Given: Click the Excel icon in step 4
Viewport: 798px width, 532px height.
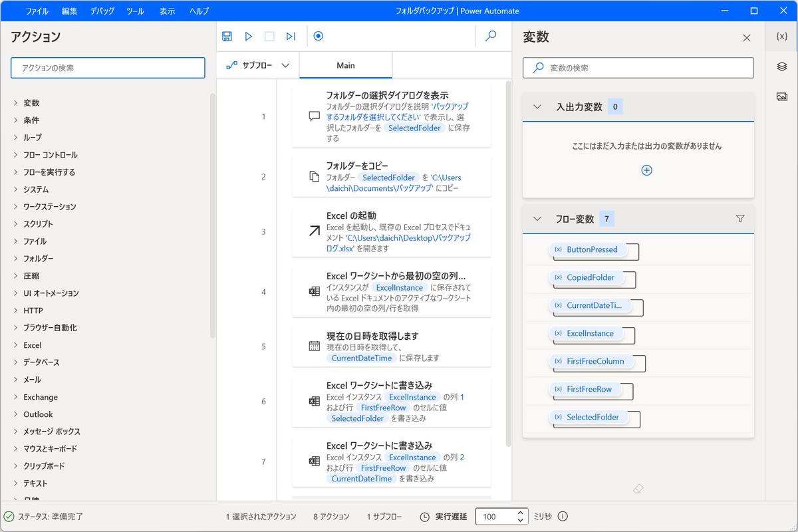Looking at the screenshot, I should click(315, 291).
